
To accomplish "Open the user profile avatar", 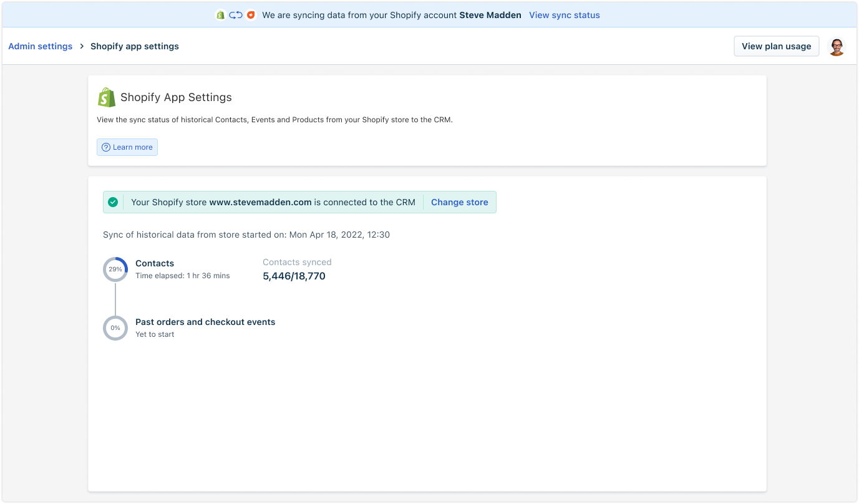I will [837, 46].
